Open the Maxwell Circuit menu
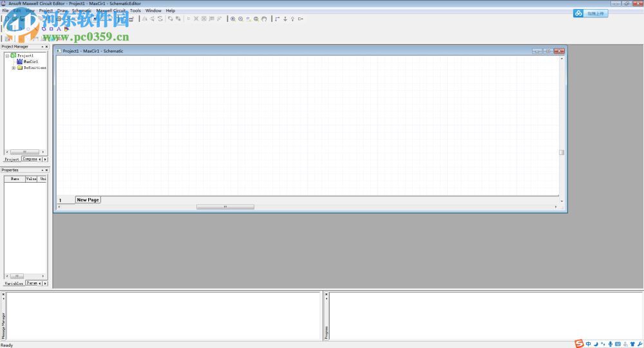 [111, 11]
